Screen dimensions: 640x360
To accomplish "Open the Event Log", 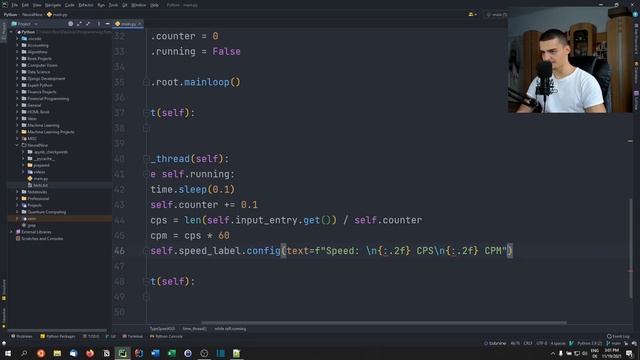I will pyautogui.click(x=618, y=336).
